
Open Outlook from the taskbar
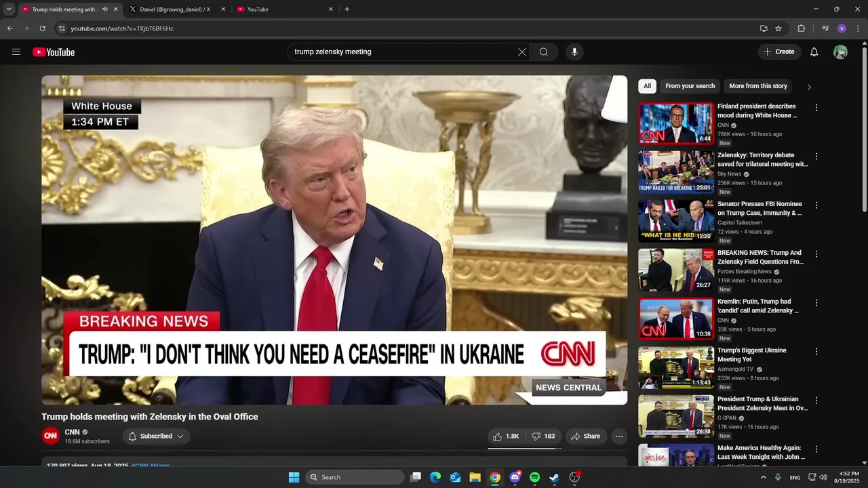456,477
